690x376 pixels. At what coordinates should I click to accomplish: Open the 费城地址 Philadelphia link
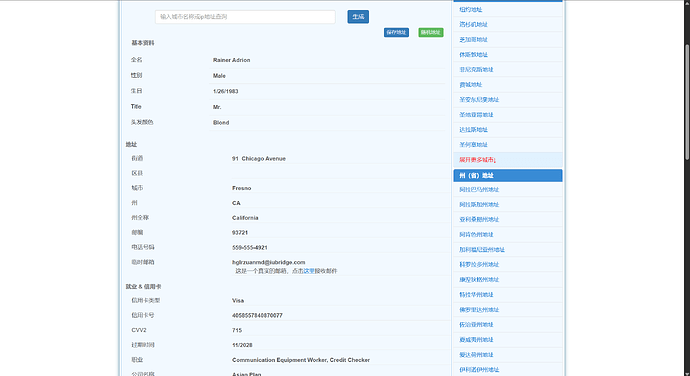tap(470, 85)
